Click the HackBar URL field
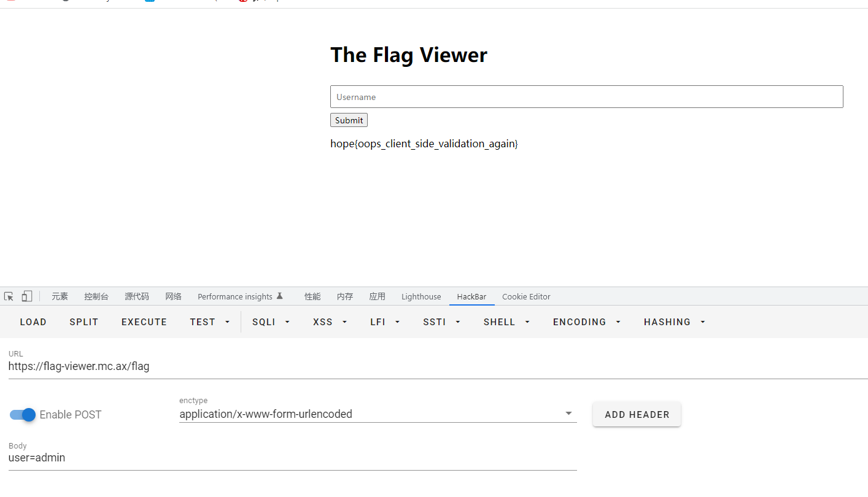This screenshot has width=868, height=497. point(438,366)
